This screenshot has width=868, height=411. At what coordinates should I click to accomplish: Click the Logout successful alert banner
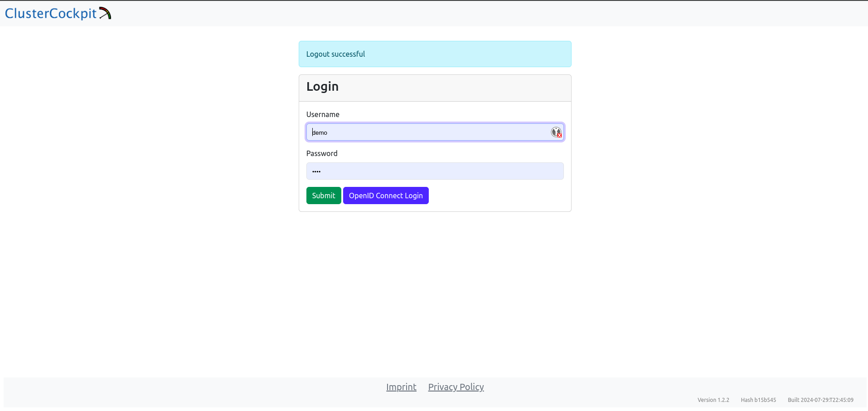[435, 54]
